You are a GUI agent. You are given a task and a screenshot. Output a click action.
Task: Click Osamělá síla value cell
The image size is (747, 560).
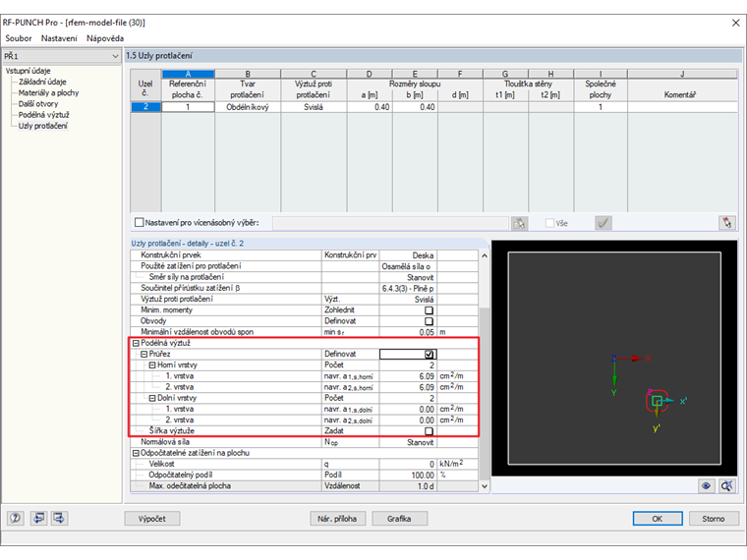click(x=408, y=266)
